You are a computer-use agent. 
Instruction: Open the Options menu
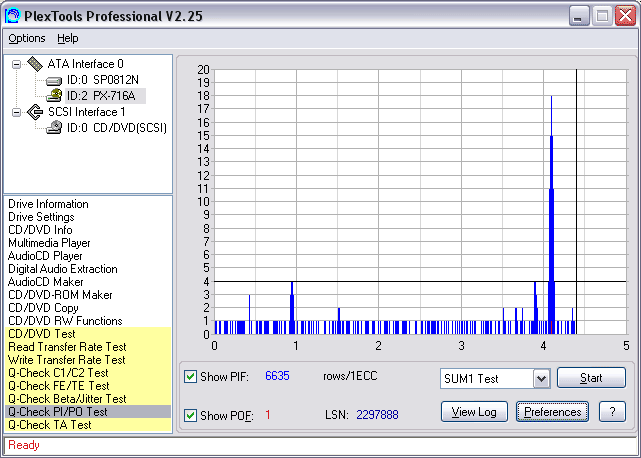(x=27, y=38)
